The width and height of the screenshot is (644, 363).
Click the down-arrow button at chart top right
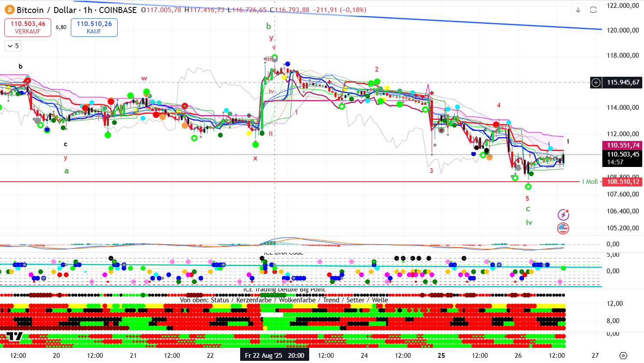tap(578, 10)
